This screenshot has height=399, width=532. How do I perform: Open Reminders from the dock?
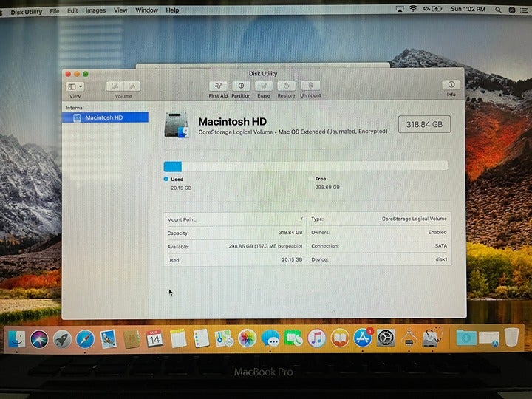pyautogui.click(x=201, y=338)
